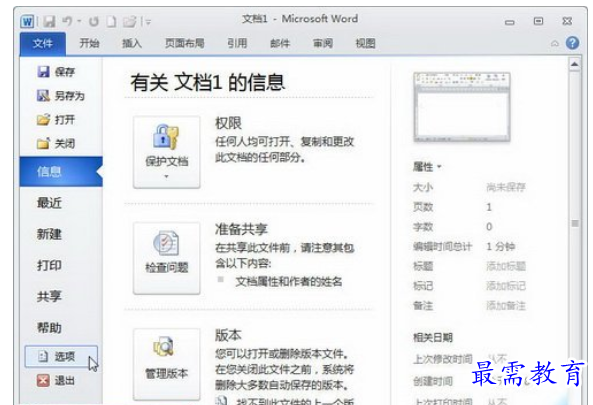This screenshot has height=405, width=593.
Task: Click the 权限 heading text
Action: point(228,123)
